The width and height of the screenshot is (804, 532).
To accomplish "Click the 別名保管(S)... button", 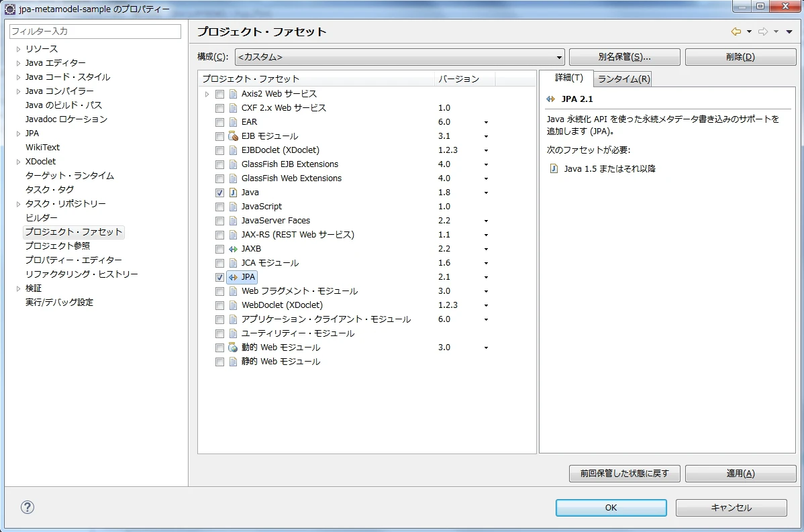I will coord(625,57).
